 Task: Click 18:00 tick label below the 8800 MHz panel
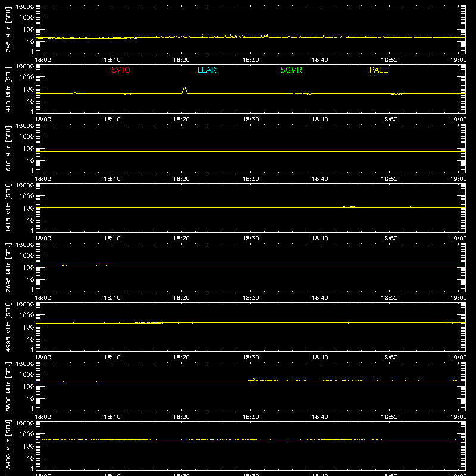pos(43,417)
